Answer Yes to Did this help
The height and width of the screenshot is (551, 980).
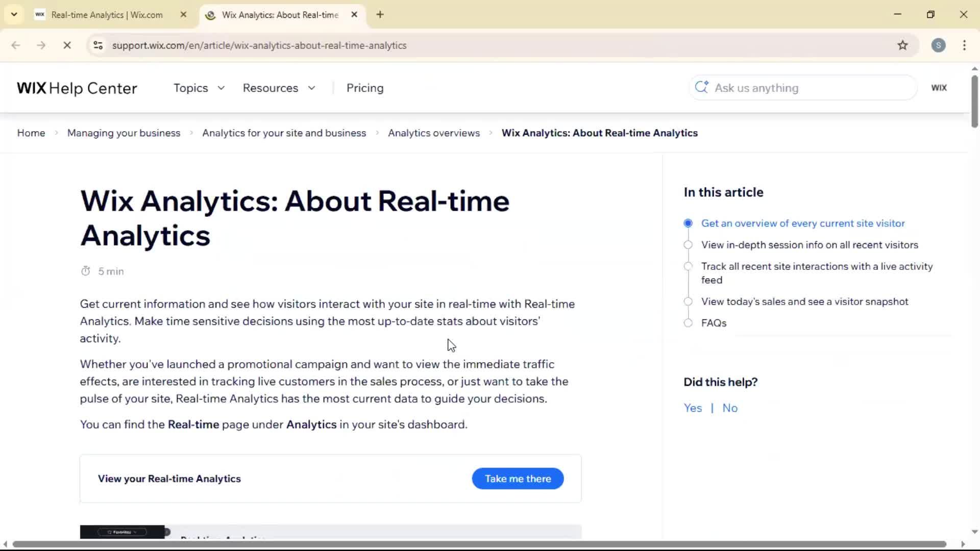pos(693,408)
